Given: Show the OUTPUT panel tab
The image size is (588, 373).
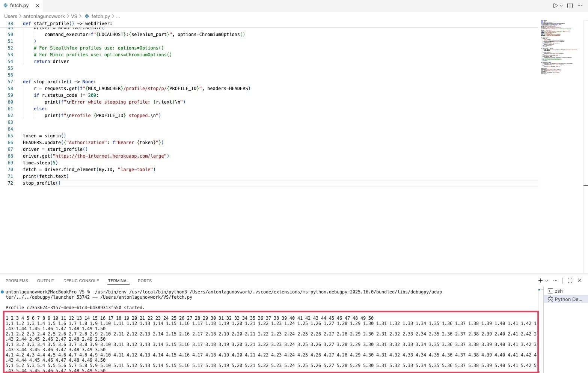Looking at the screenshot, I should (x=45, y=281).
